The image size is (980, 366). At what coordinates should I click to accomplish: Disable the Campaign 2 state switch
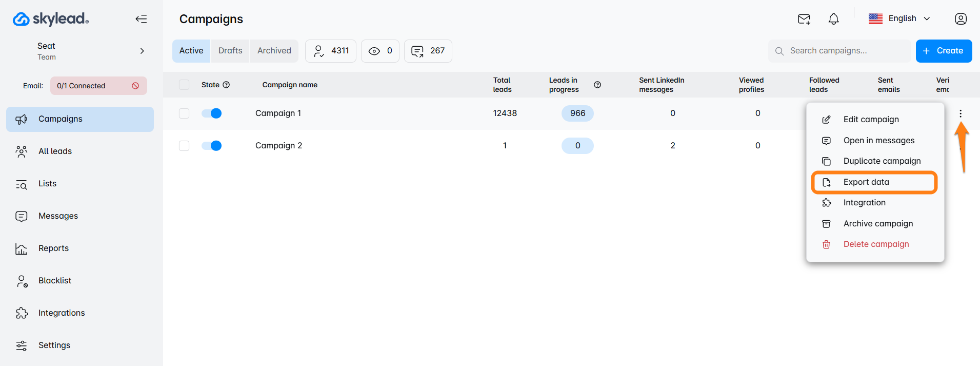211,146
